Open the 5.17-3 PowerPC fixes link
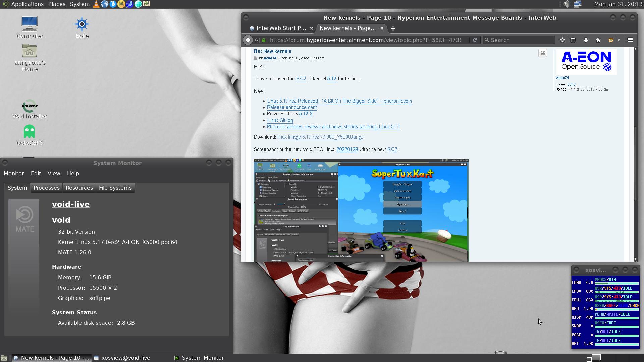The image size is (644, 362). [x=306, y=114]
